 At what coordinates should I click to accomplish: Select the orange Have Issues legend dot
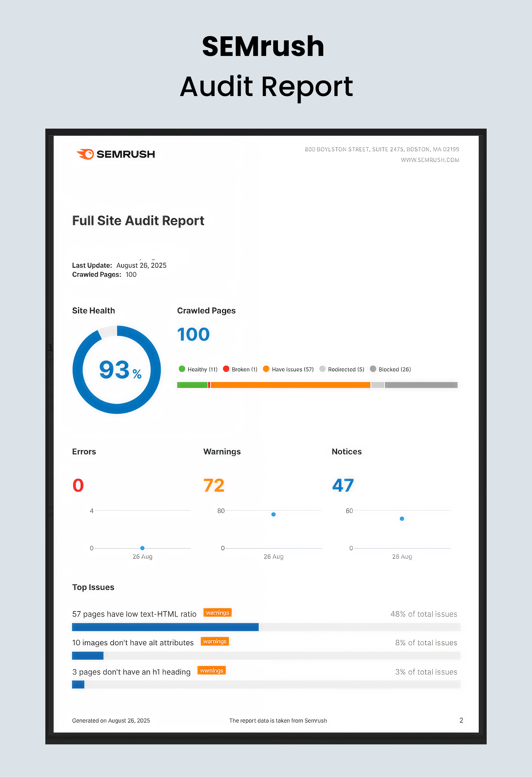click(266, 369)
